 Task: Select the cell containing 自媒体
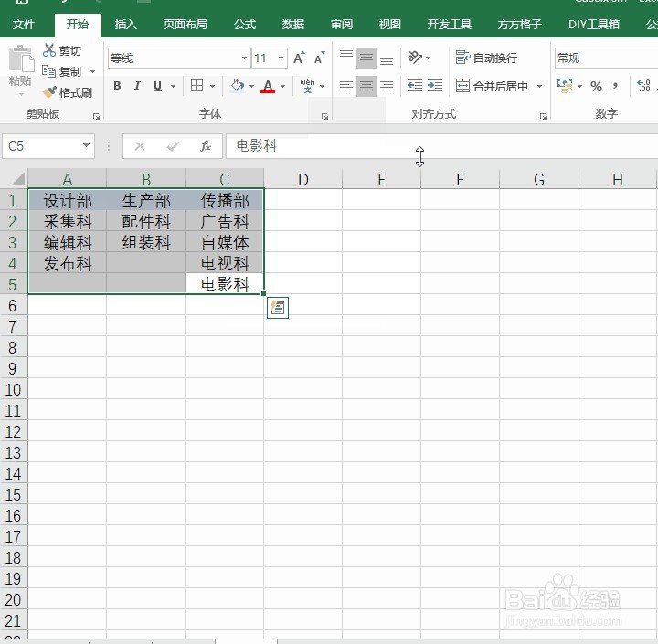[x=225, y=242]
